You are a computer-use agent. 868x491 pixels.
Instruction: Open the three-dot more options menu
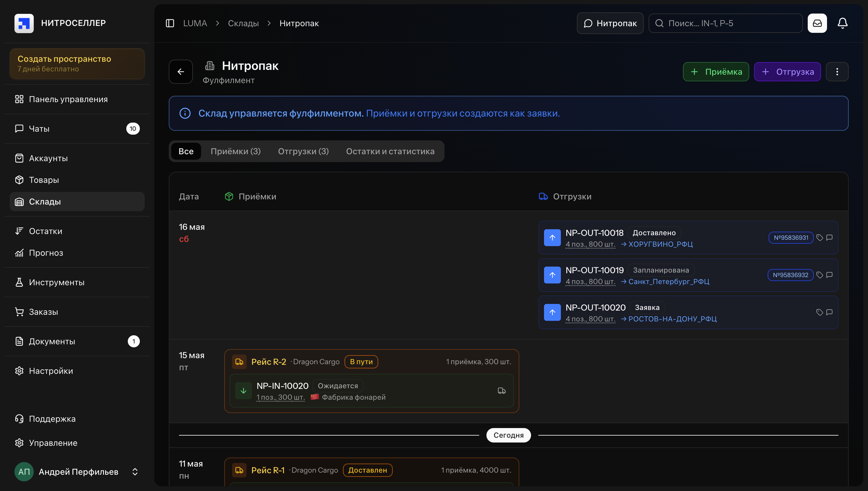pyautogui.click(x=837, y=72)
